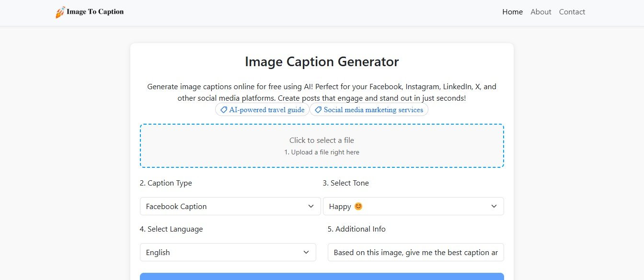Open the tone selector showing Happy
The image size is (644, 280).
[414, 206]
